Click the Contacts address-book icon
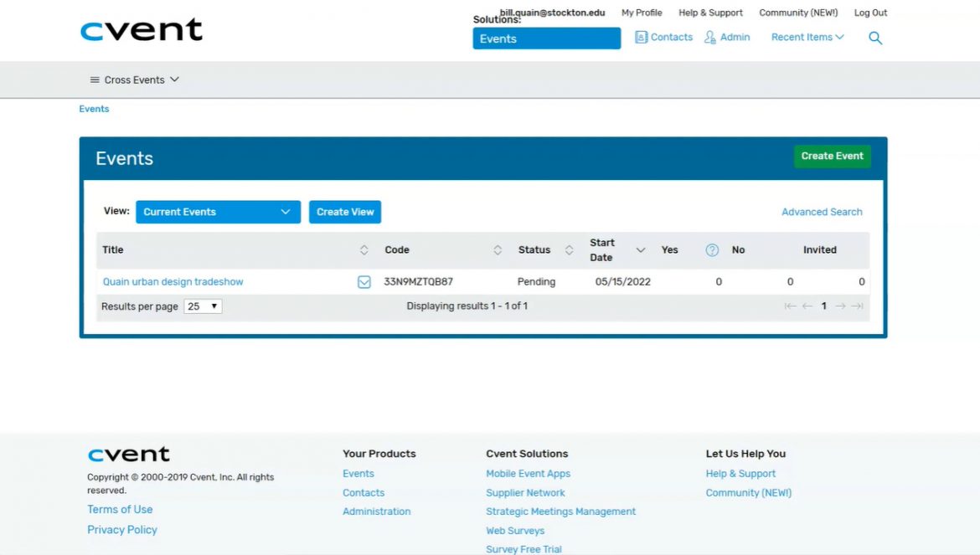The image size is (980, 555). [640, 37]
